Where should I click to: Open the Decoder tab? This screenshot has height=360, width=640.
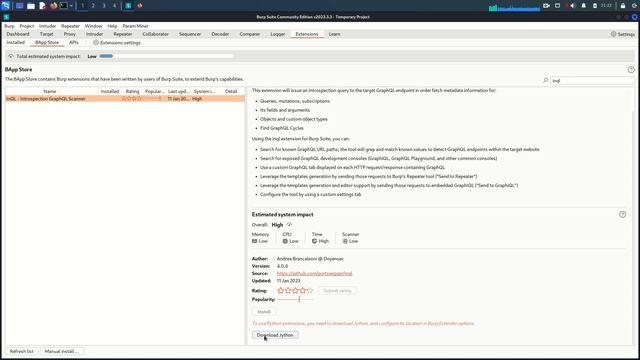220,34
